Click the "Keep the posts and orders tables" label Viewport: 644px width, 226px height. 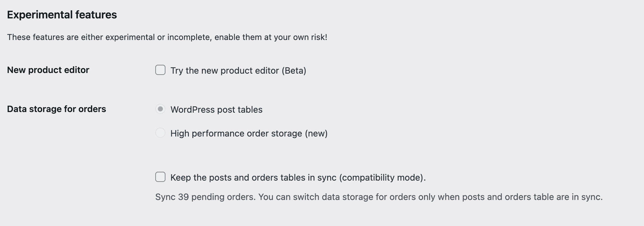[x=254, y=177]
